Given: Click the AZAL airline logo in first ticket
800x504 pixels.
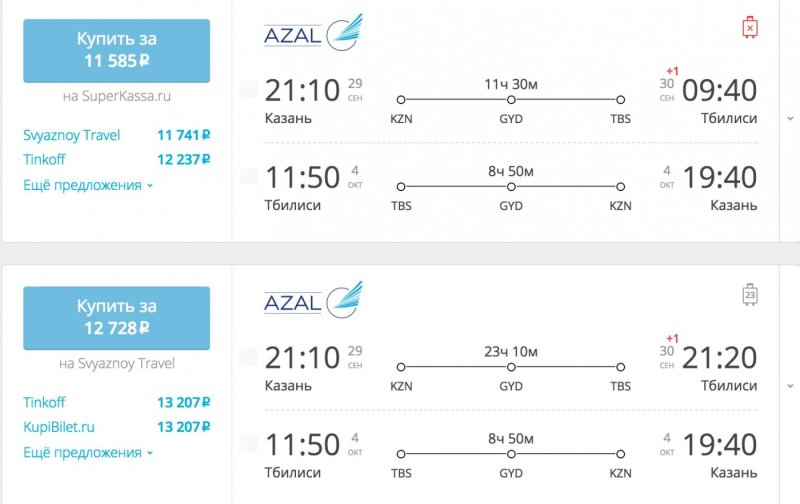Looking at the screenshot, I should [x=313, y=33].
